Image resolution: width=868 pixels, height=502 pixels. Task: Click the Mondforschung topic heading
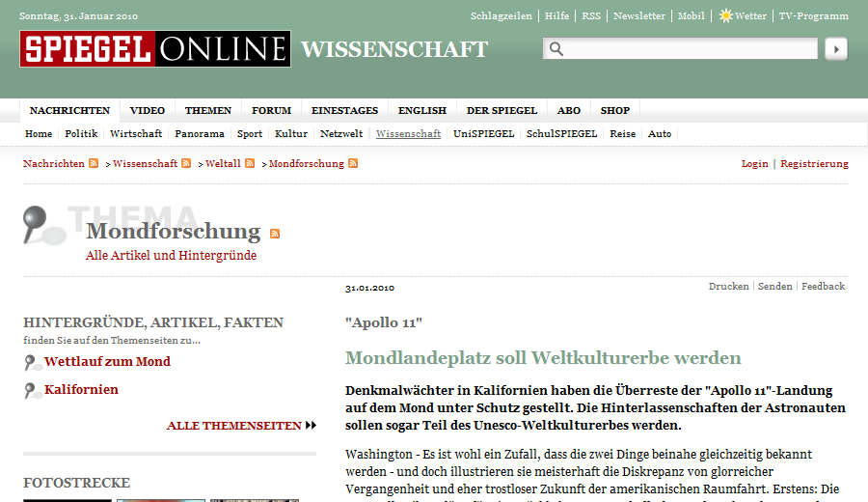coord(174,231)
